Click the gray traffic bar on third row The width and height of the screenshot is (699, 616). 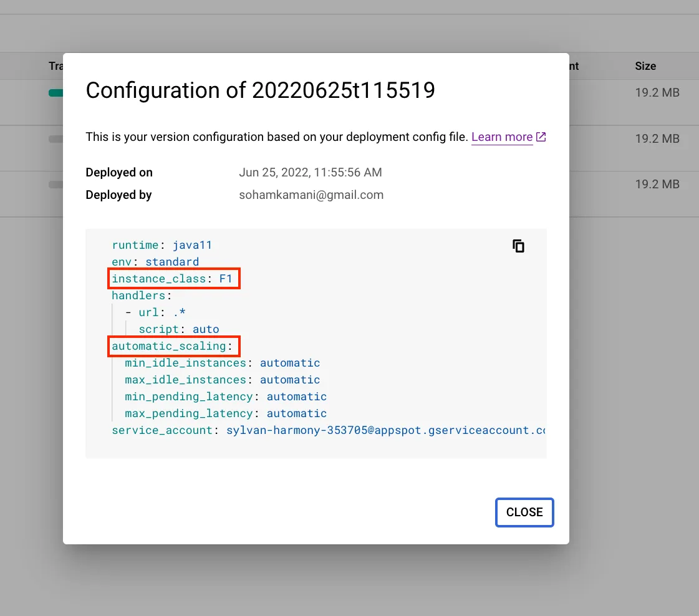coord(55,184)
